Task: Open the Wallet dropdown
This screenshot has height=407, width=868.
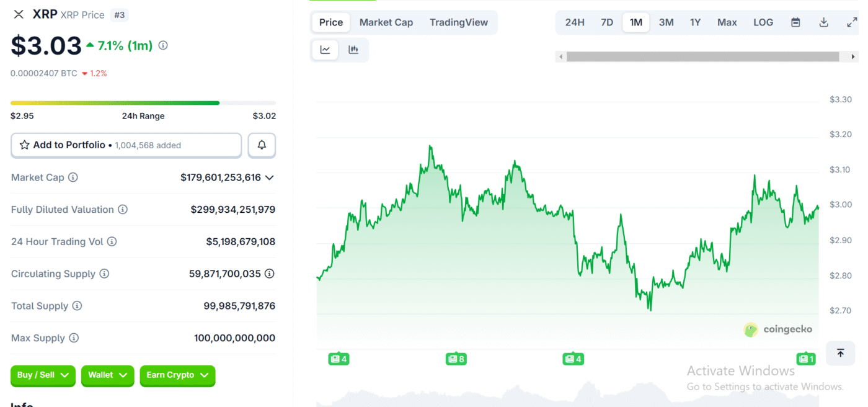Action: click(x=107, y=375)
